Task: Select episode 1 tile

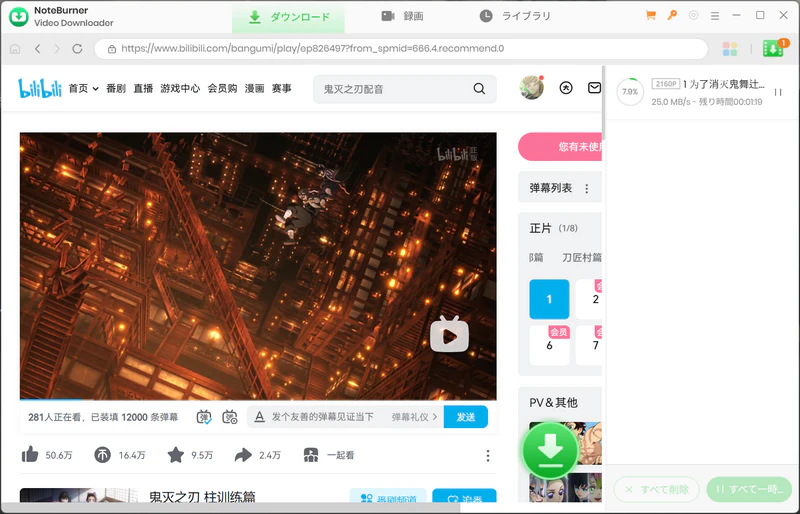Action: 549,299
